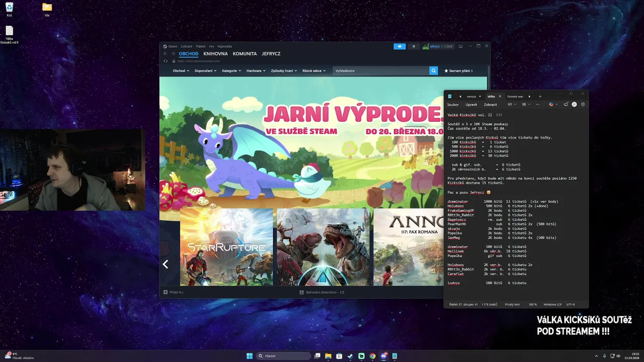
Task: Reload the Steam store page
Action: (166, 61)
